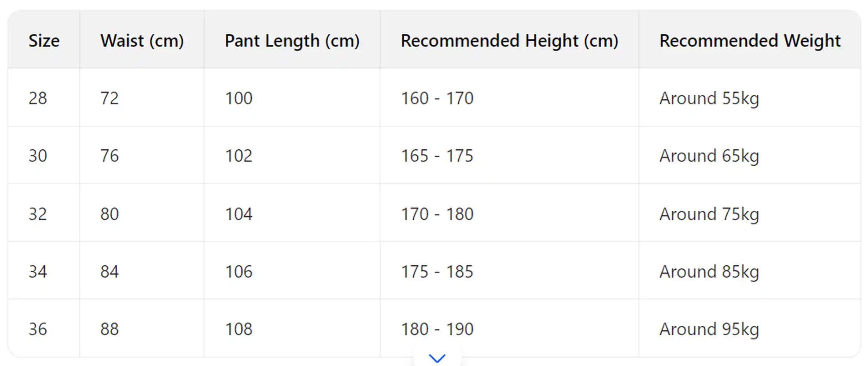The image size is (868, 366).
Task: Click the Size column header
Action: pyautogui.click(x=44, y=41)
